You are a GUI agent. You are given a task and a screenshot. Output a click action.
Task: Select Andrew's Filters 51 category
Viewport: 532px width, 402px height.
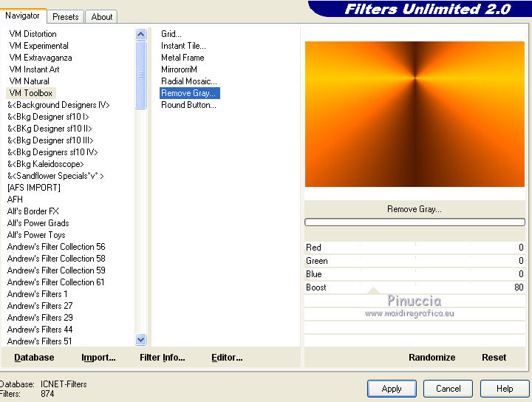point(40,341)
